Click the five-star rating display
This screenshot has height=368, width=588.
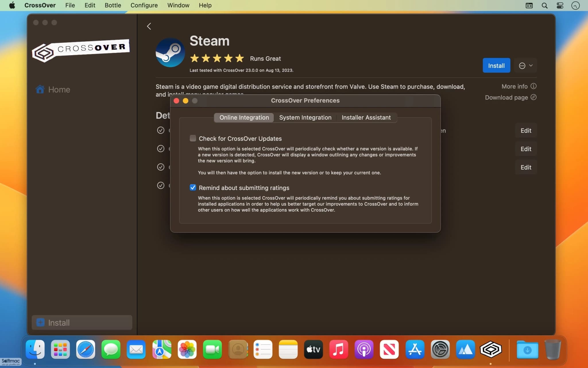[217, 58]
